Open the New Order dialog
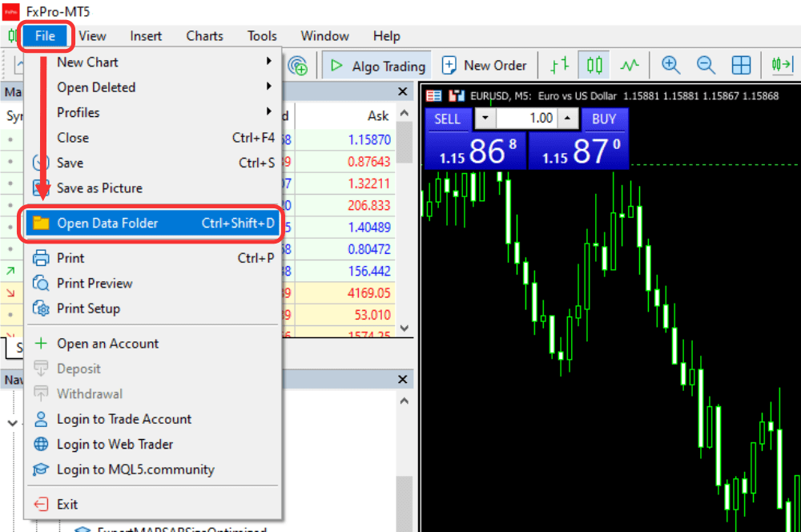 (x=485, y=65)
